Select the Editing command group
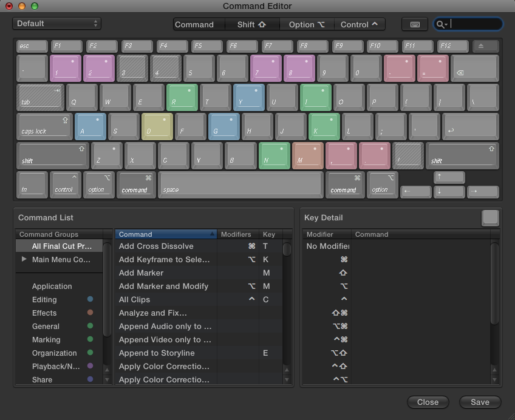Screen dimensions: 515x420 [x=44, y=299]
